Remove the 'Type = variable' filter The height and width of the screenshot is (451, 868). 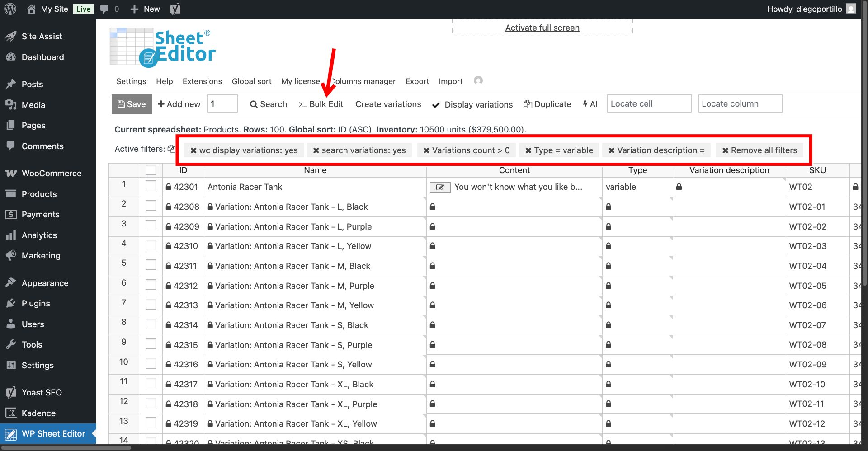click(528, 150)
